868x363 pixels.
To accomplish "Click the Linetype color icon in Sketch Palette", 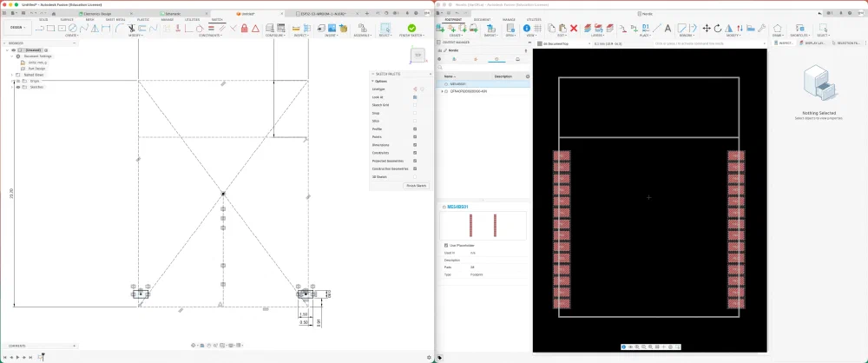I will click(x=415, y=89).
